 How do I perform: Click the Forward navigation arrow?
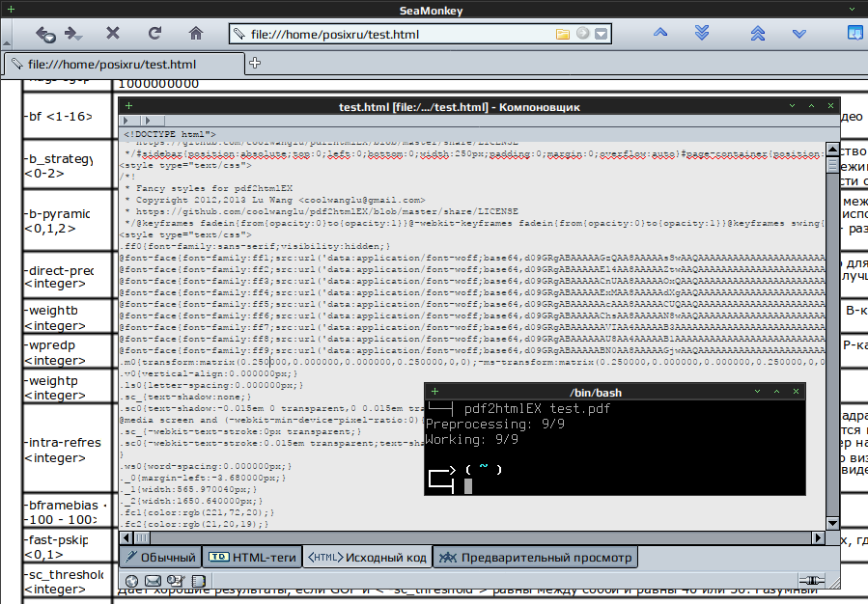coord(73,35)
